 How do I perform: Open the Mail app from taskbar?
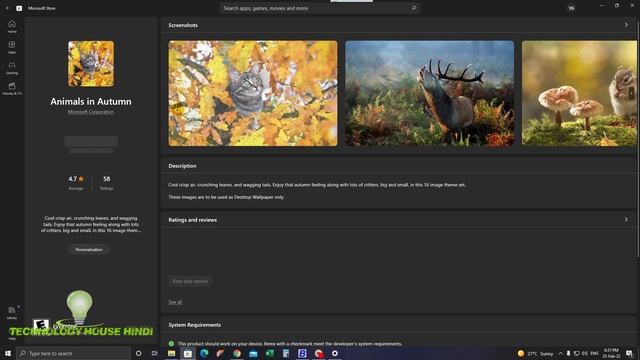click(253, 353)
